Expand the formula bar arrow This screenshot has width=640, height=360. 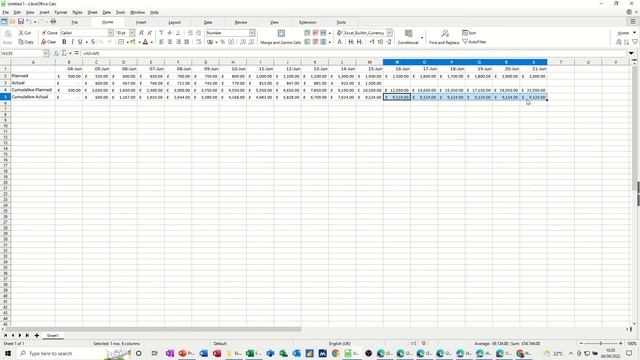[x=631, y=53]
